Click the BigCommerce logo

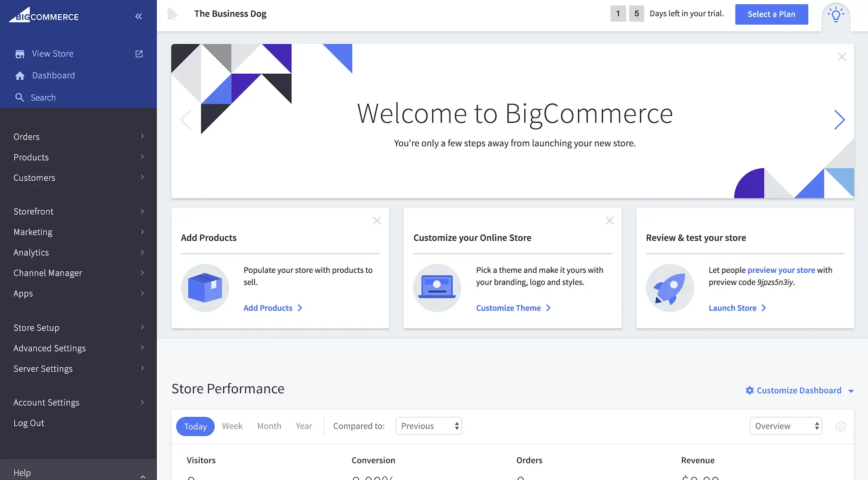coord(43,16)
